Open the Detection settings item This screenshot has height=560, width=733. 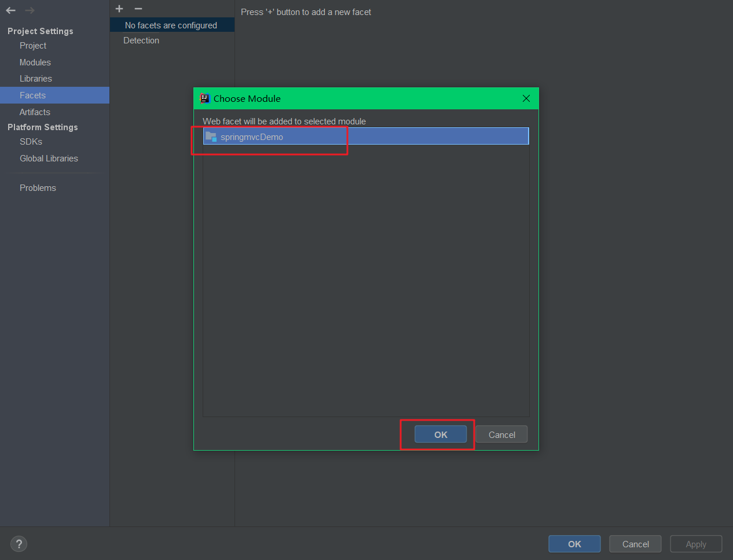click(x=141, y=40)
